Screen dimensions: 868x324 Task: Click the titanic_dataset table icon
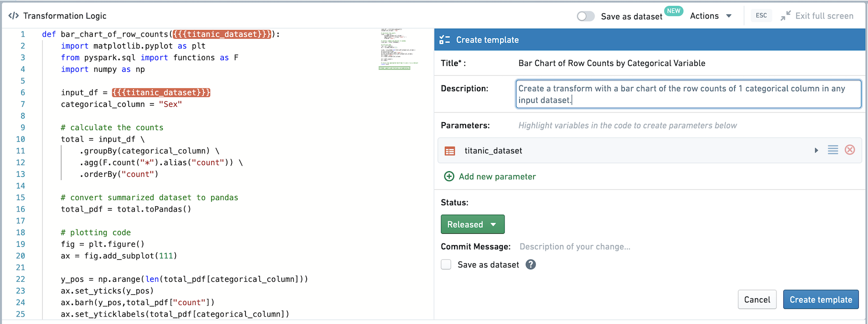(449, 151)
